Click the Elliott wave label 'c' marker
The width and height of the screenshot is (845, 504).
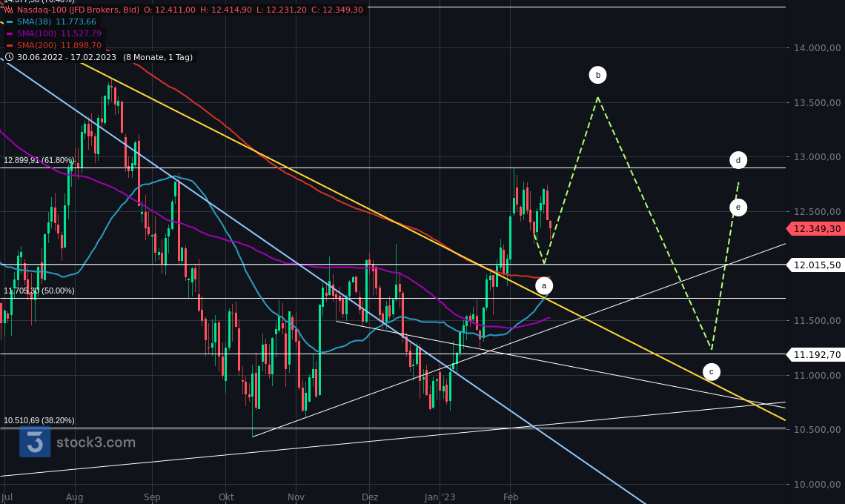(x=711, y=371)
